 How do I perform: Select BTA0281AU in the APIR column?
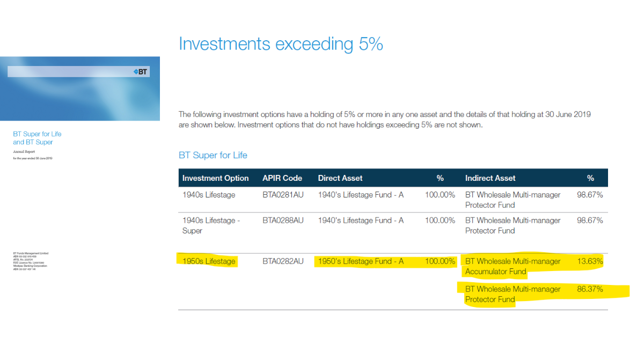click(282, 195)
